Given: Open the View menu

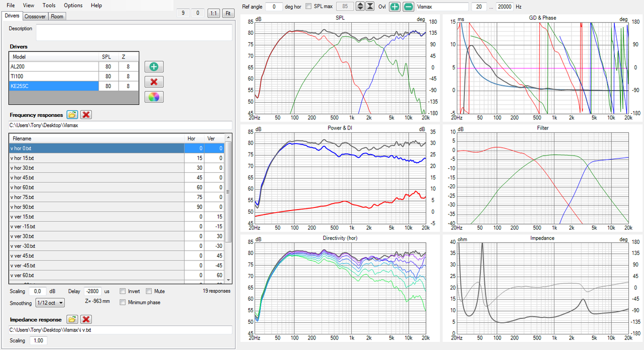Looking at the screenshot, I should (29, 5).
